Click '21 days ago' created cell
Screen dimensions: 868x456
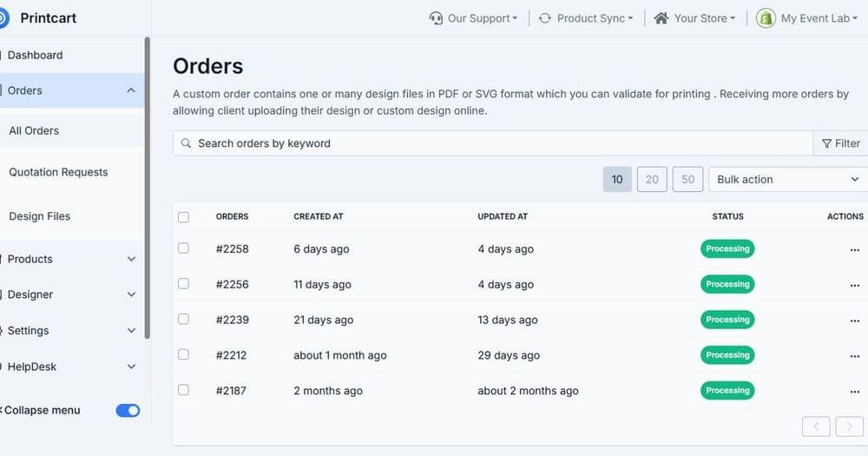point(323,321)
